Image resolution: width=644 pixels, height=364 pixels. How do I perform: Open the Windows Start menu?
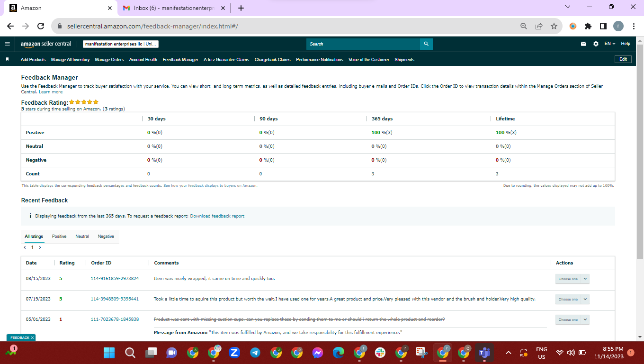click(x=109, y=353)
